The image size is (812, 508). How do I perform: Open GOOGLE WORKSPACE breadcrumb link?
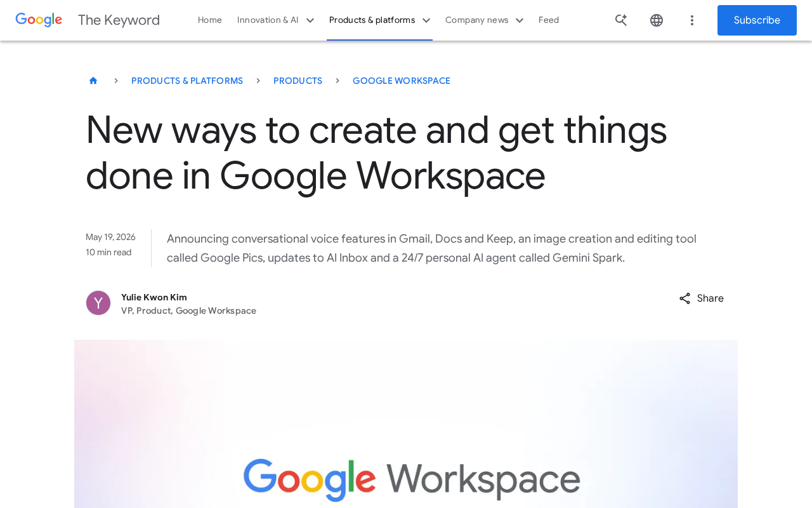402,81
